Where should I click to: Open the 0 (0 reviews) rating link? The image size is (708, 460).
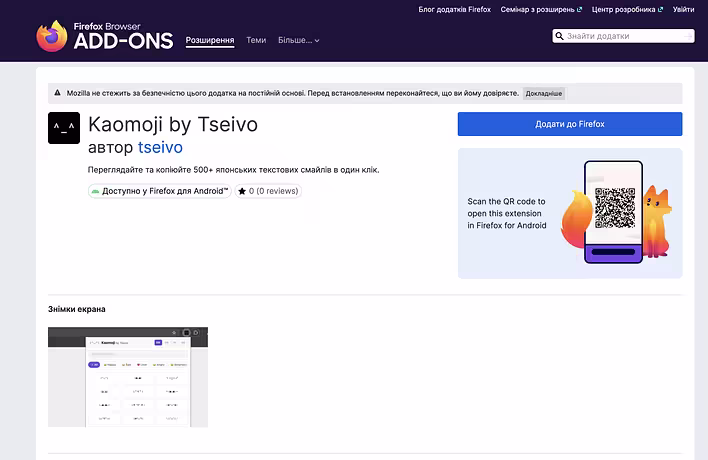click(268, 191)
